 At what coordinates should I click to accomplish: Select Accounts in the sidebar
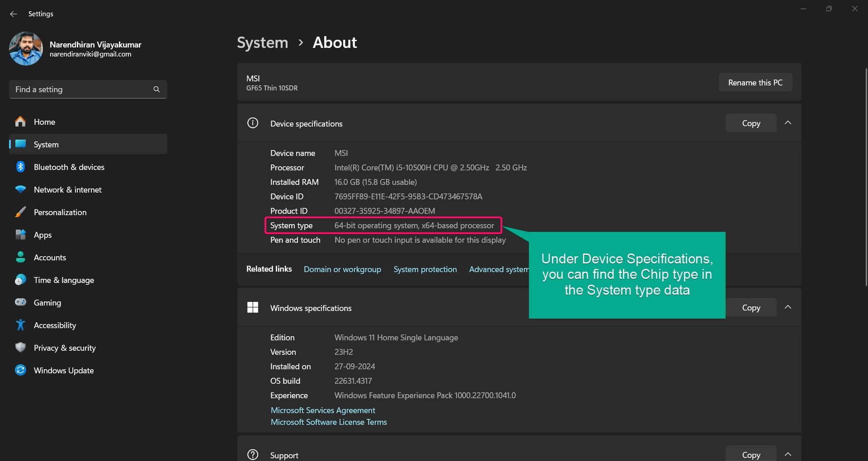[x=88, y=257]
